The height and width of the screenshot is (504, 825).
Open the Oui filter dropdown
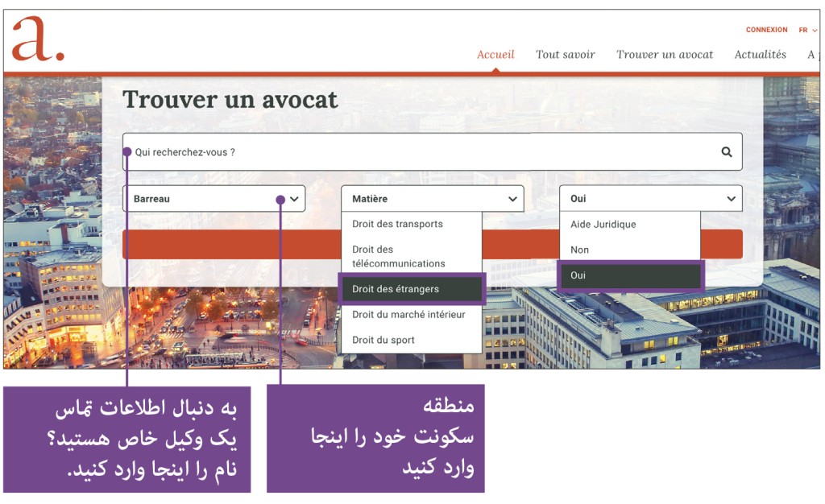[x=650, y=197]
